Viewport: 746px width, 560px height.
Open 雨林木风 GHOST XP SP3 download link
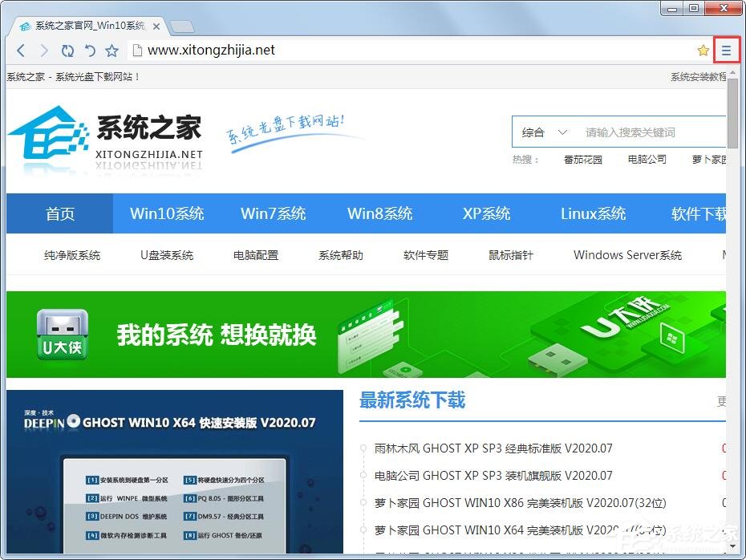tap(492, 448)
